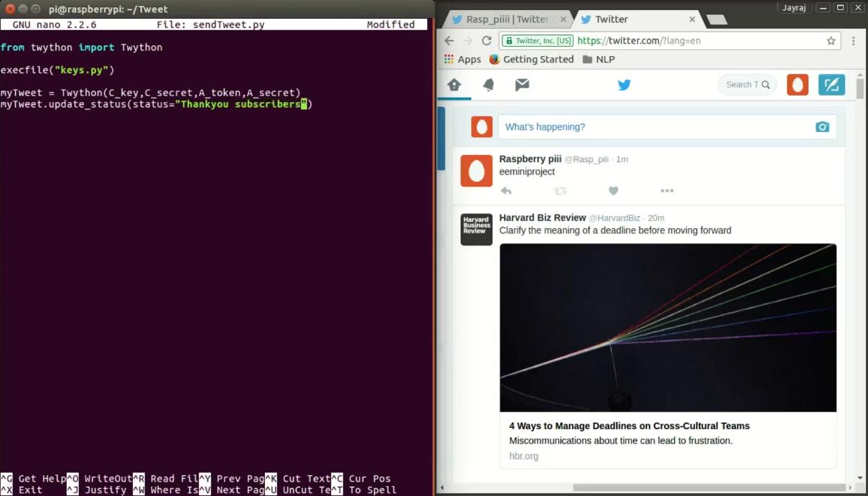Click the ^K Cut Text shortcut in nano
The image size is (868, 496).
[297, 479]
